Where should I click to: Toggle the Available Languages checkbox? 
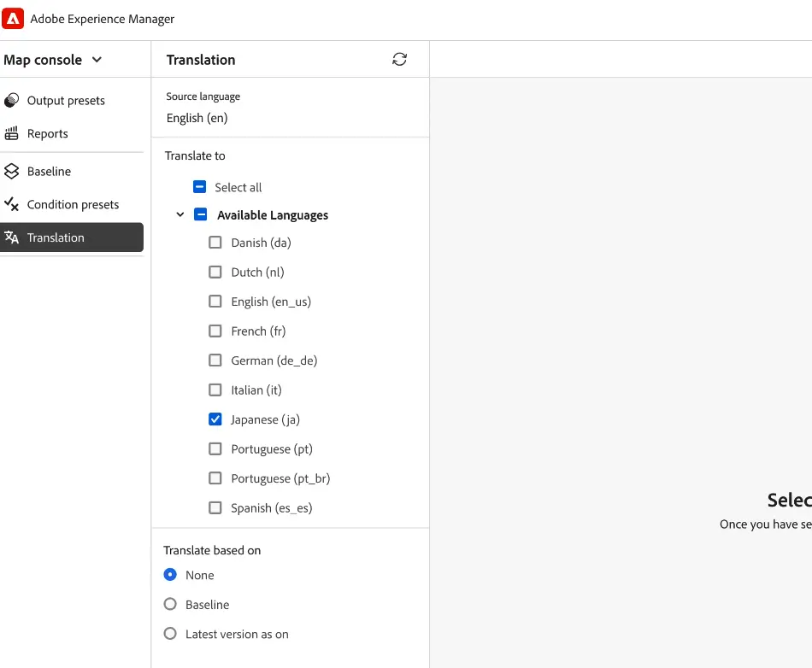(200, 214)
